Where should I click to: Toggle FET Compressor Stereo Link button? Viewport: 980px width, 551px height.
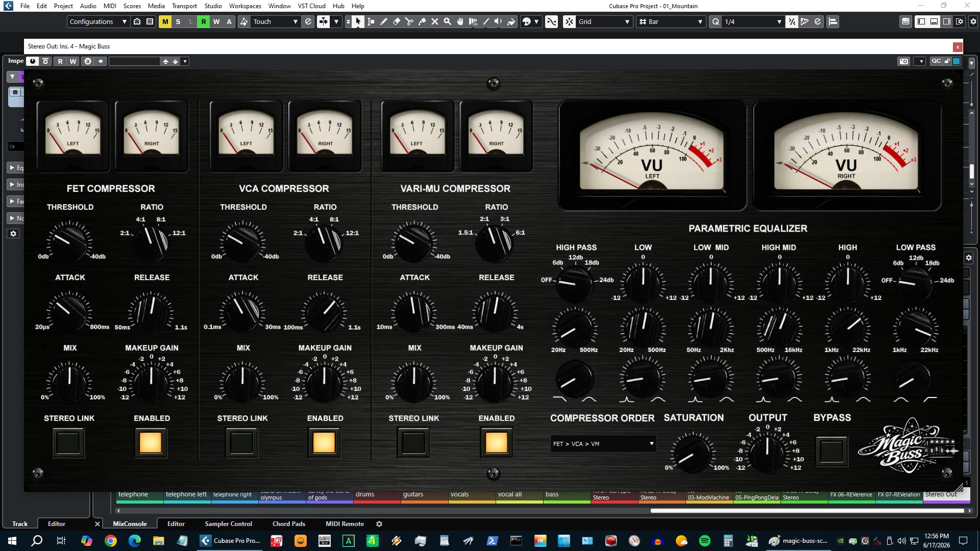coord(68,442)
